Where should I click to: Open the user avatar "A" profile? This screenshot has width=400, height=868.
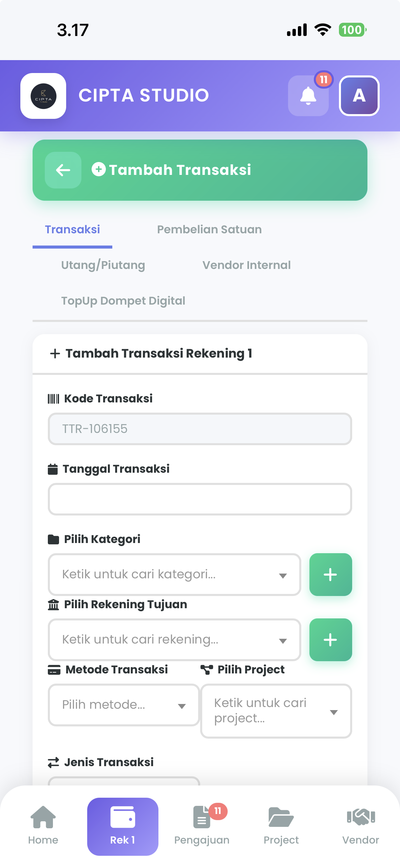[359, 96]
